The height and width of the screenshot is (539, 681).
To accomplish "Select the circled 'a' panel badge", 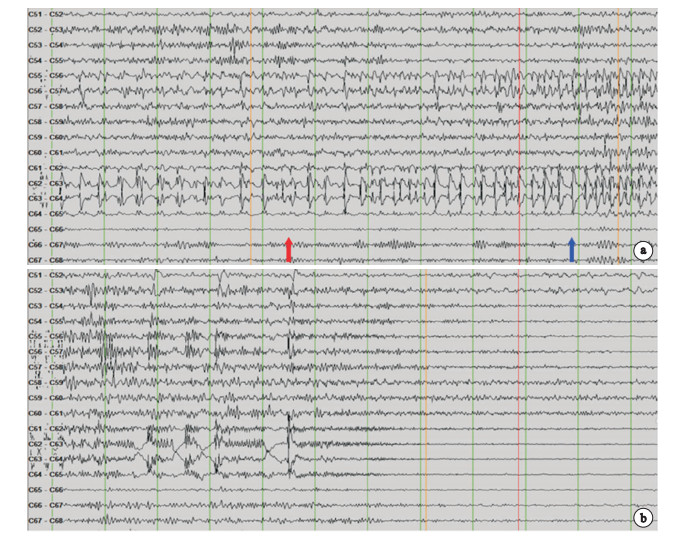I will (644, 250).
